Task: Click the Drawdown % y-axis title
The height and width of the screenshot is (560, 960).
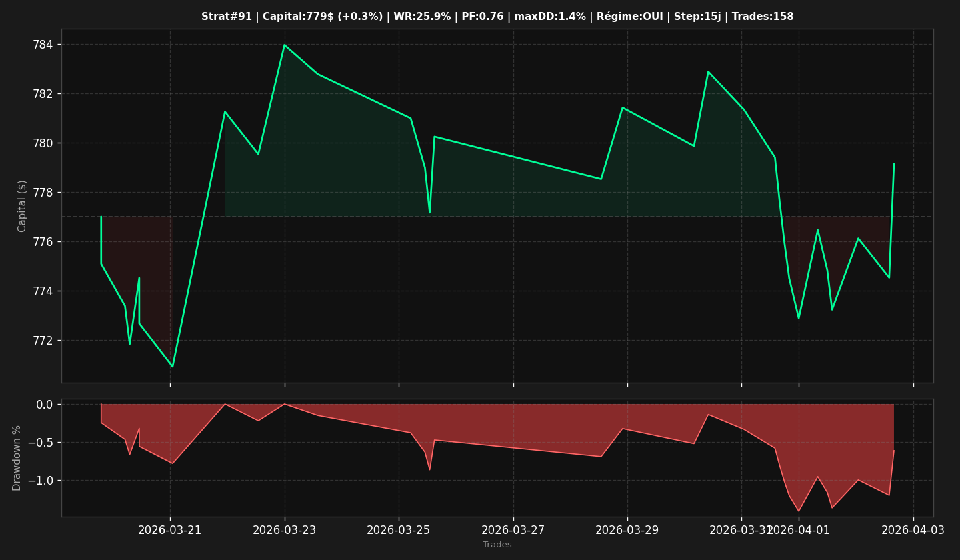Action: click(17, 458)
